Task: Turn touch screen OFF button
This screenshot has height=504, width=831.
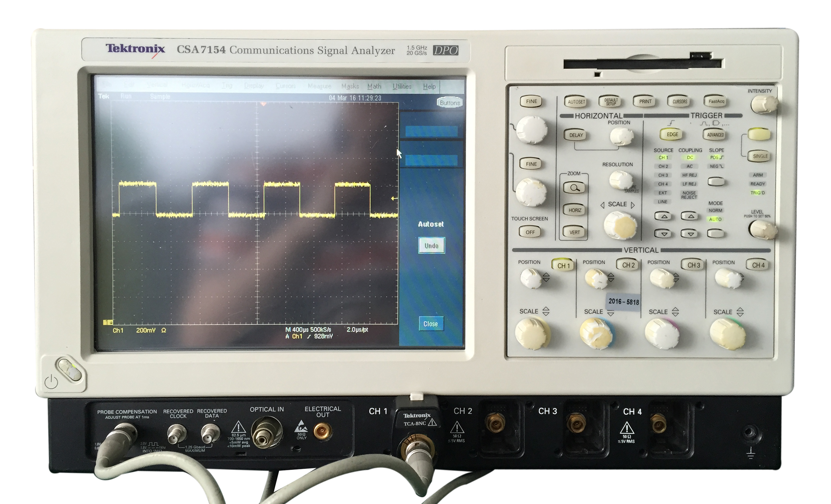Action: pyautogui.click(x=530, y=232)
